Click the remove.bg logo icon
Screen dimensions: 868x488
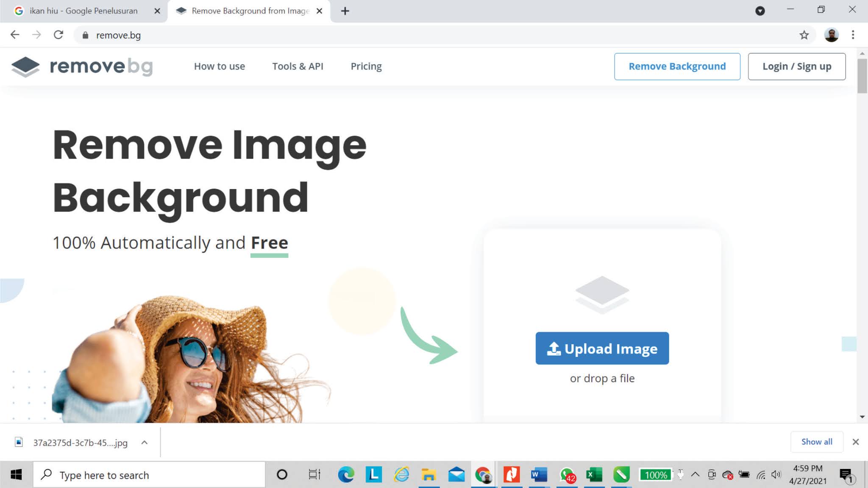(x=25, y=67)
